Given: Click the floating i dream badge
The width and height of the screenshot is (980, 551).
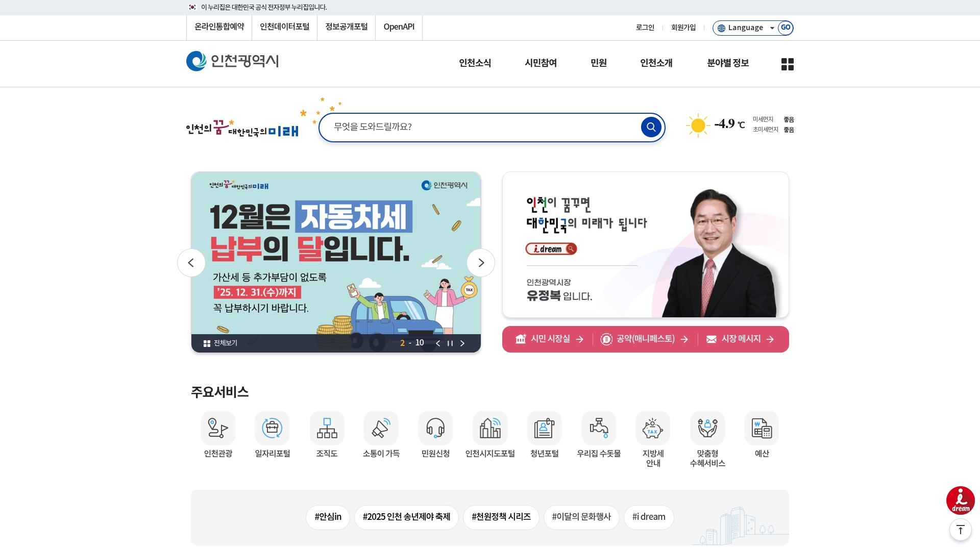Looking at the screenshot, I should point(960,500).
